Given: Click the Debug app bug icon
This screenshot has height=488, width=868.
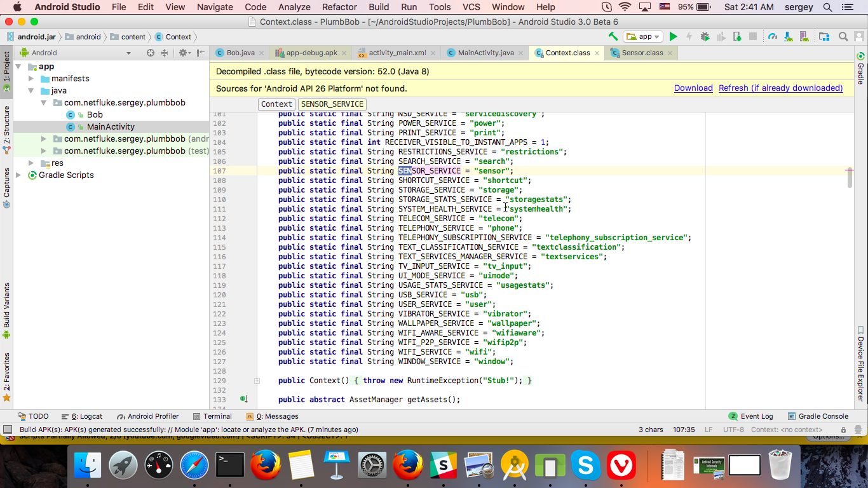Looking at the screenshot, I should click(705, 37).
